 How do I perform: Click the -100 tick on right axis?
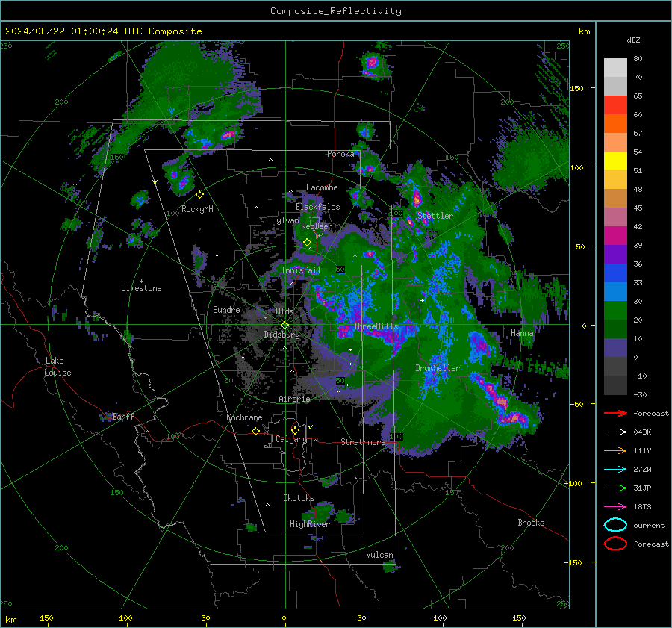click(573, 483)
